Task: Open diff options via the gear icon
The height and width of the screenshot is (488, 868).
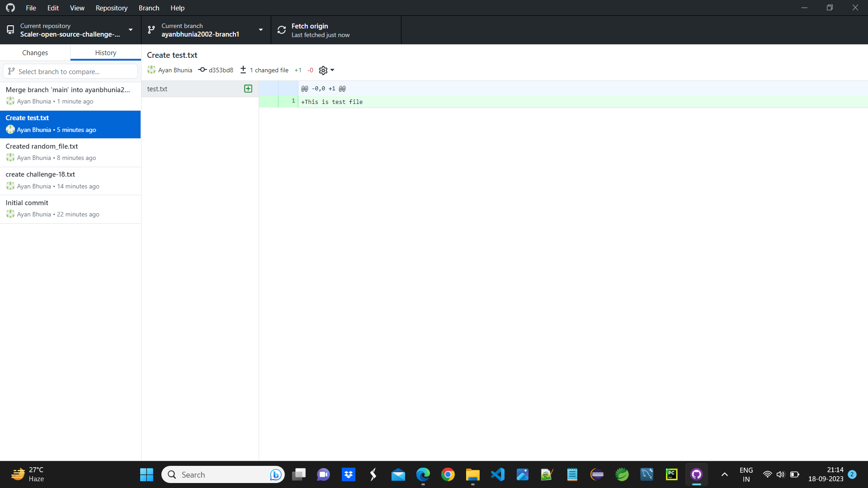Action: (x=323, y=70)
